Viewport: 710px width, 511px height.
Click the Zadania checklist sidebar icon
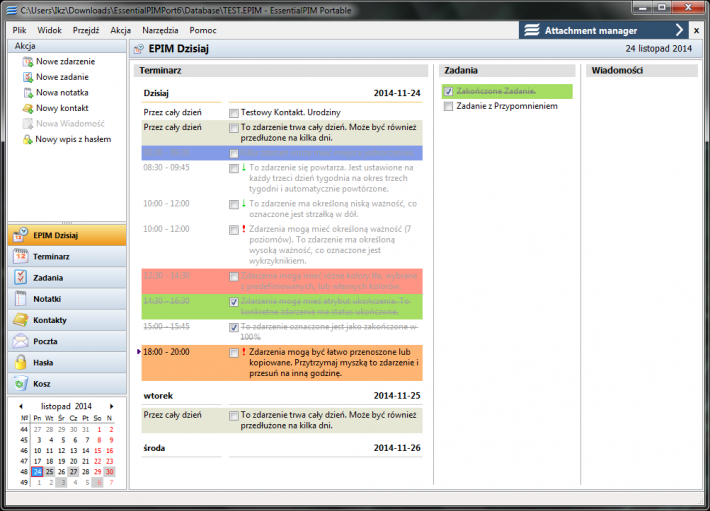[21, 277]
